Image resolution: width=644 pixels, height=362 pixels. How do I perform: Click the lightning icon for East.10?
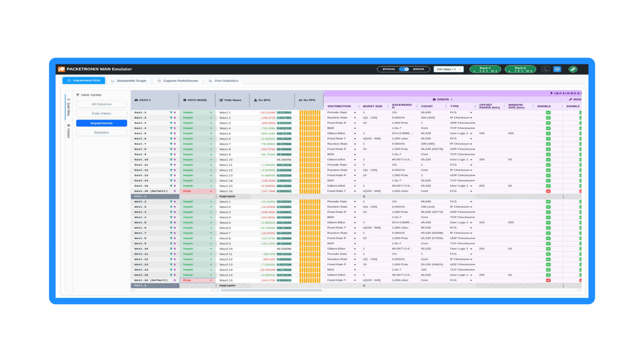tap(175, 160)
